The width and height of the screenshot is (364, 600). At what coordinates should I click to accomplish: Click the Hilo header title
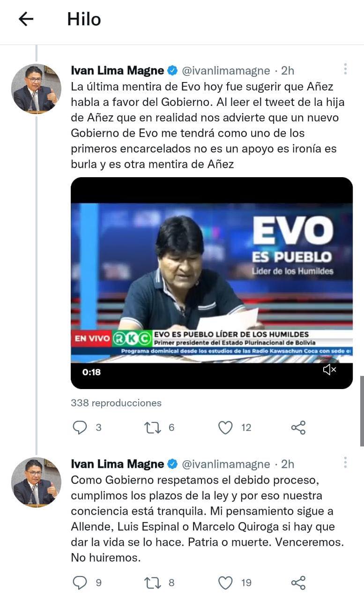(84, 19)
